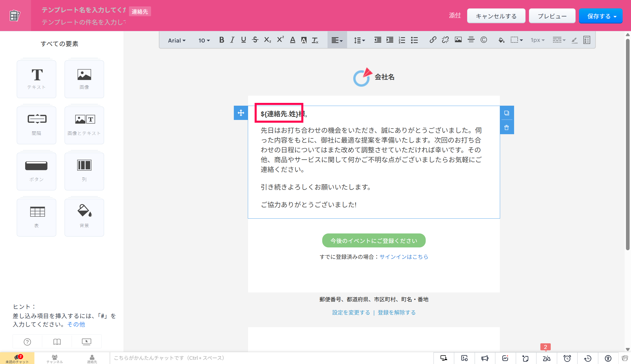Click the プレビュー button
Screen dimensions: 631x364
(x=552, y=16)
